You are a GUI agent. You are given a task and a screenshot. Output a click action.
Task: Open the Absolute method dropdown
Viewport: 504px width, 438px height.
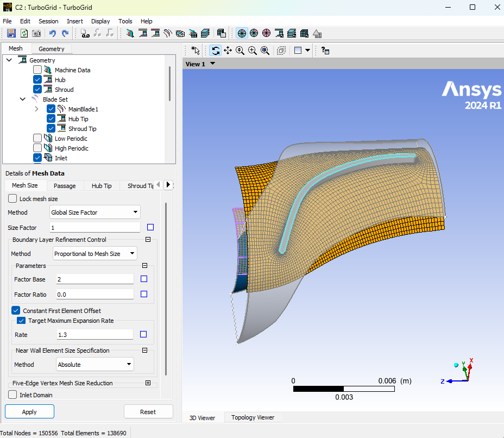pyautogui.click(x=95, y=364)
